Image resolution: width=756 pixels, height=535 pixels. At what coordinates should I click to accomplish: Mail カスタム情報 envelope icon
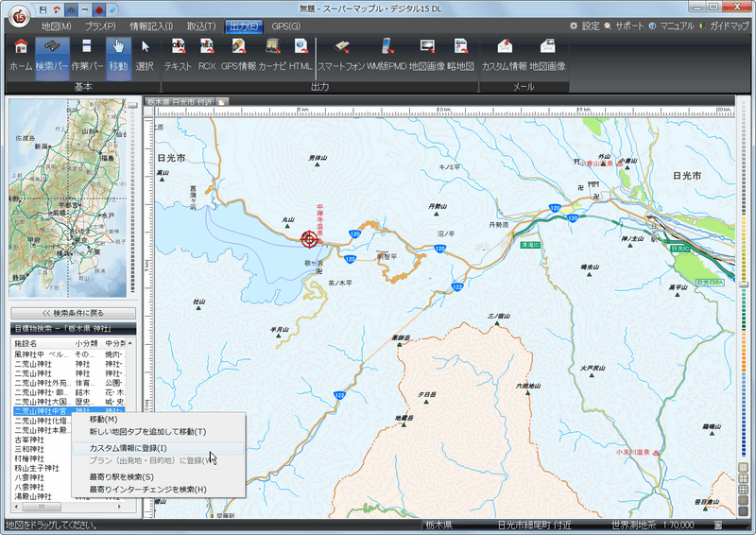(505, 56)
